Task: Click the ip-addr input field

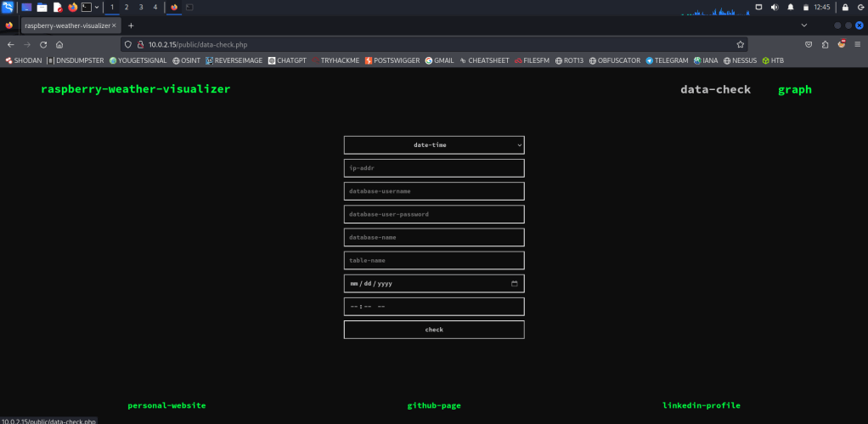Action: [x=434, y=168]
